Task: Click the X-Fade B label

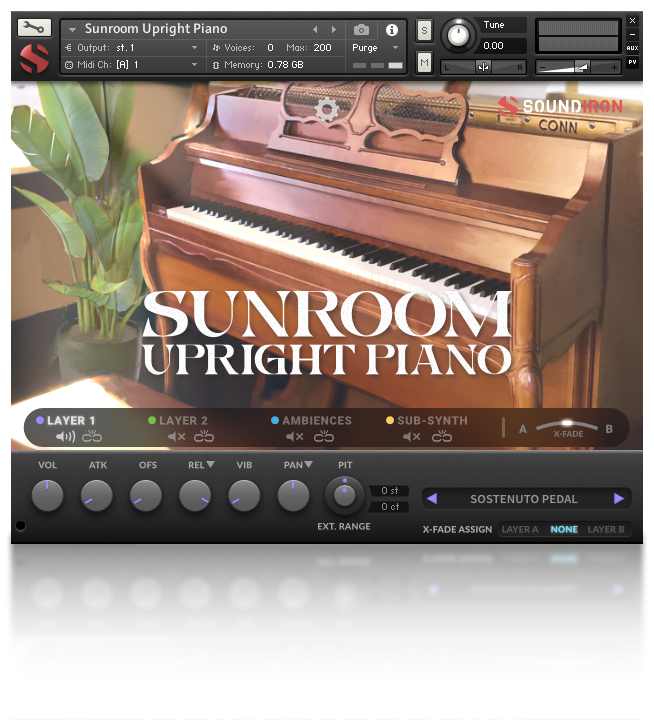Action: [x=609, y=429]
